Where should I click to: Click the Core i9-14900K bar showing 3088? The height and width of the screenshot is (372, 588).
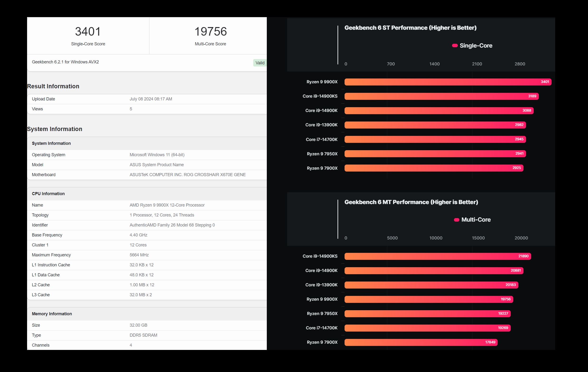(x=439, y=110)
